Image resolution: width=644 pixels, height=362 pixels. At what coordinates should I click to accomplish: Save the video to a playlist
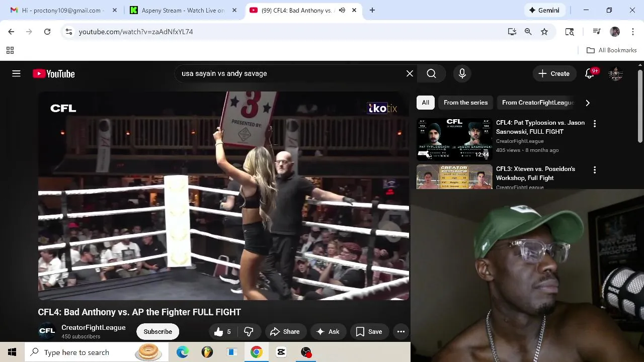point(369,331)
